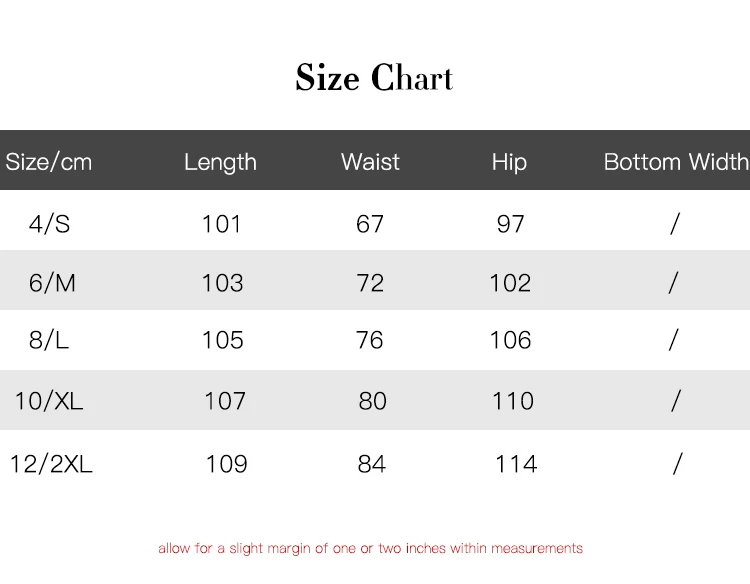Click the Size Chart title
The height and width of the screenshot is (584, 750).
(374, 78)
